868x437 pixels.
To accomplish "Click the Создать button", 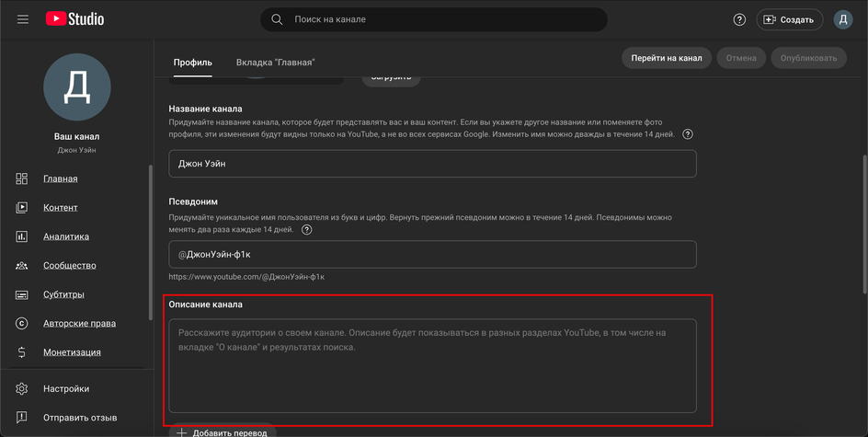I will tap(790, 19).
